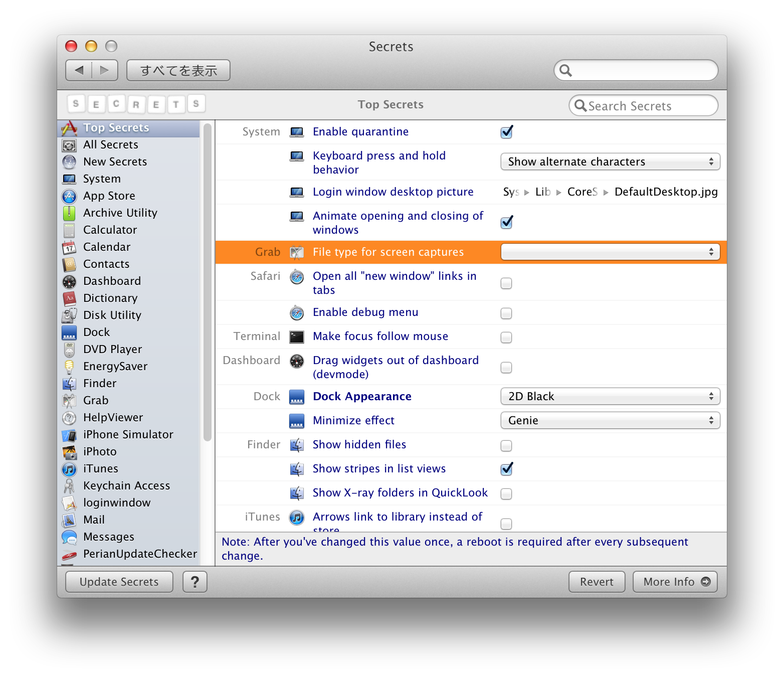The width and height of the screenshot is (784, 677).
Task: Click the back navigation arrow
Action: (79, 70)
